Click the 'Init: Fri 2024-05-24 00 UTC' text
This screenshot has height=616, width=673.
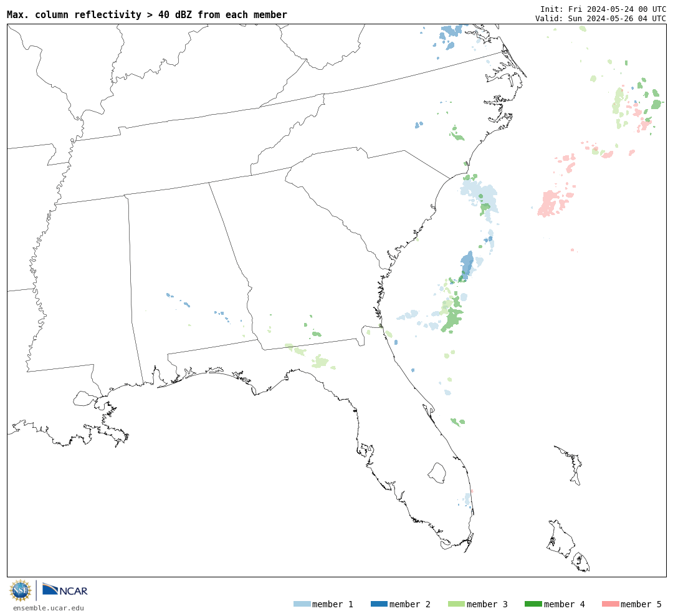pos(603,9)
